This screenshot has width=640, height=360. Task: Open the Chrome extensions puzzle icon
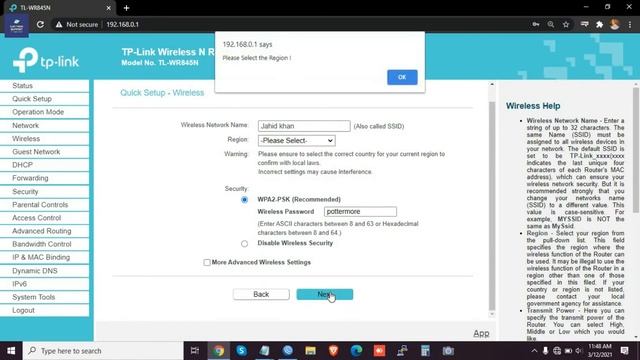(599, 24)
